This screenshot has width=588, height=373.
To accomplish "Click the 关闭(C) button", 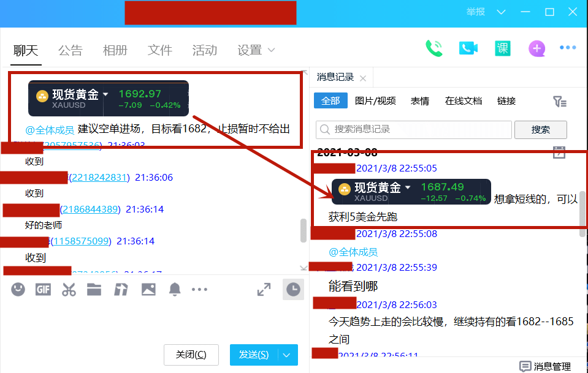I will [x=191, y=355].
